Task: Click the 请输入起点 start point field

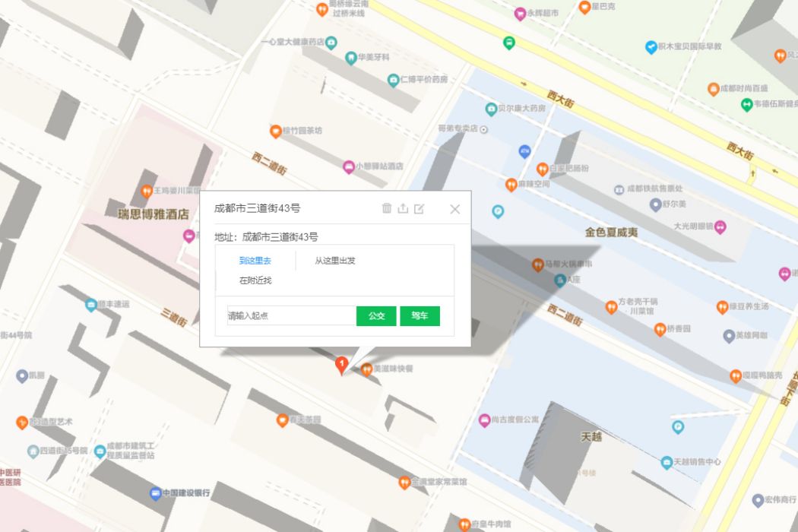Action: 292,315
